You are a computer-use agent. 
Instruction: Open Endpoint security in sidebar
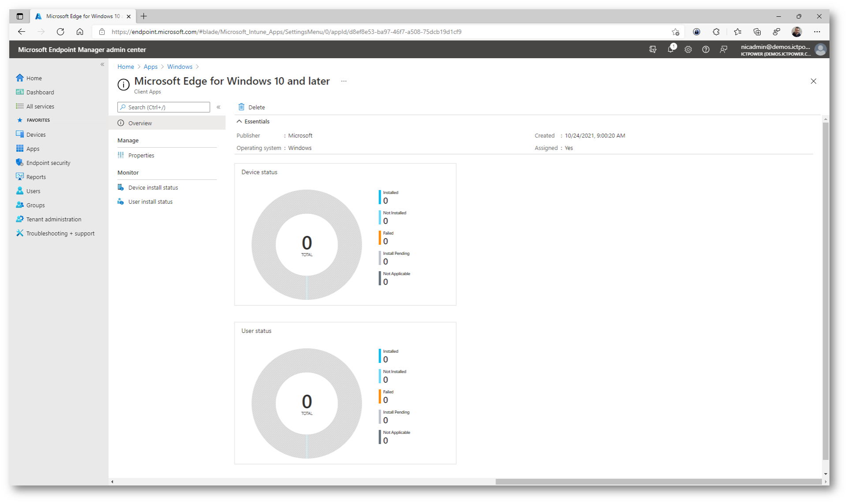[48, 163]
